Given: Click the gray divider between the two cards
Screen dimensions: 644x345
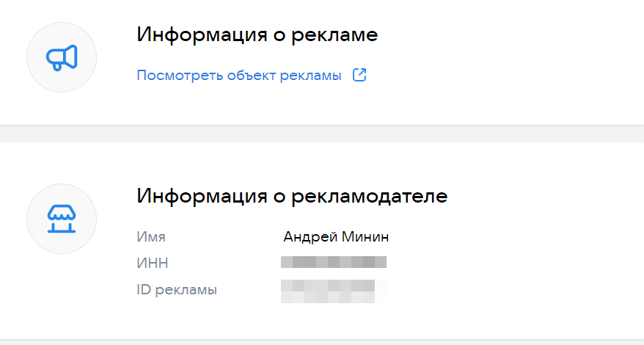Looking at the screenshot, I should tap(322, 134).
